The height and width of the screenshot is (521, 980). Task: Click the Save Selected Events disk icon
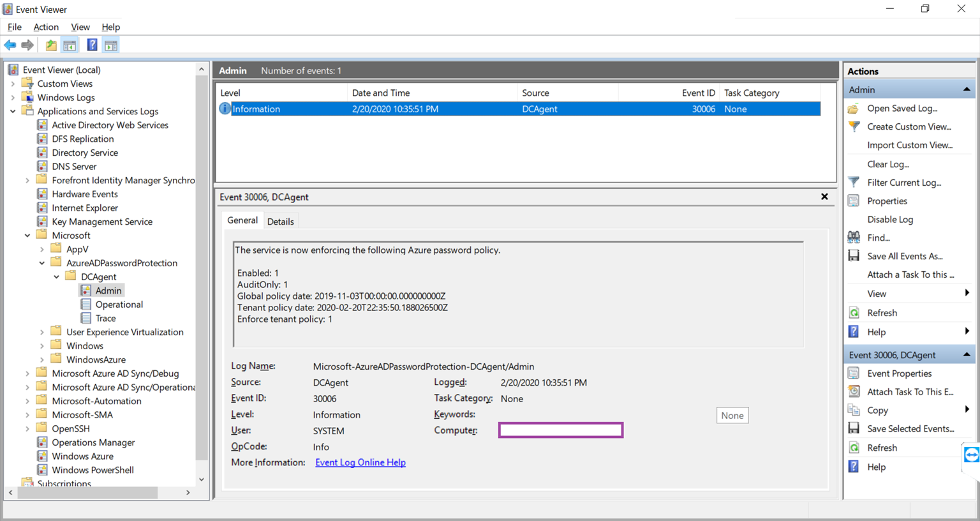coord(854,428)
